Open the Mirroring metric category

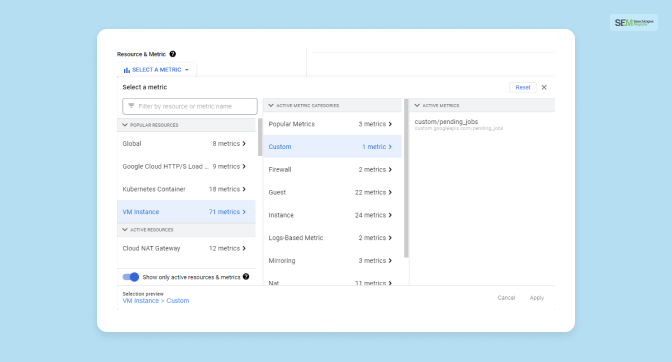[332, 260]
